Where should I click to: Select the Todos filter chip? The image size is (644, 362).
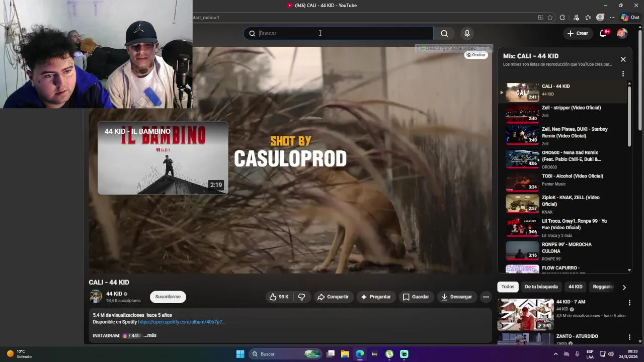pyautogui.click(x=508, y=287)
